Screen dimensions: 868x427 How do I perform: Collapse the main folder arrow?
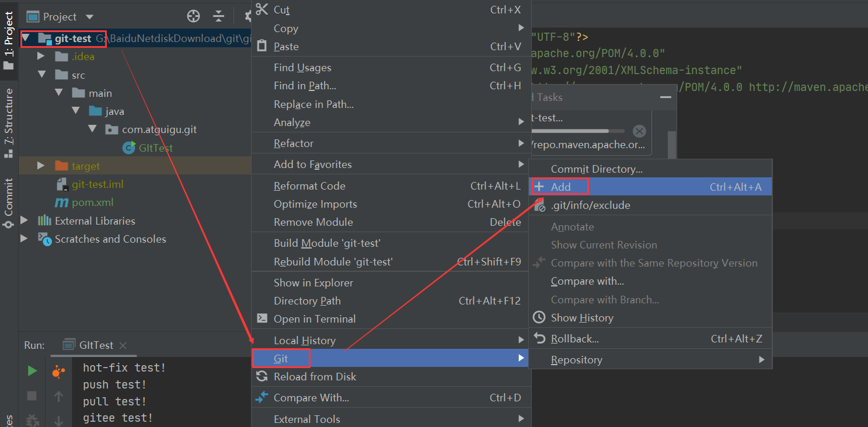tap(58, 93)
